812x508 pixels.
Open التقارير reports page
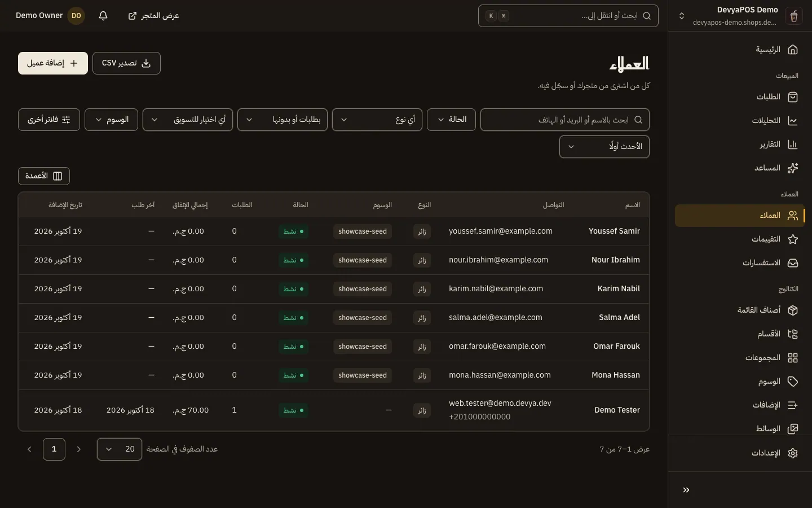coord(740,144)
